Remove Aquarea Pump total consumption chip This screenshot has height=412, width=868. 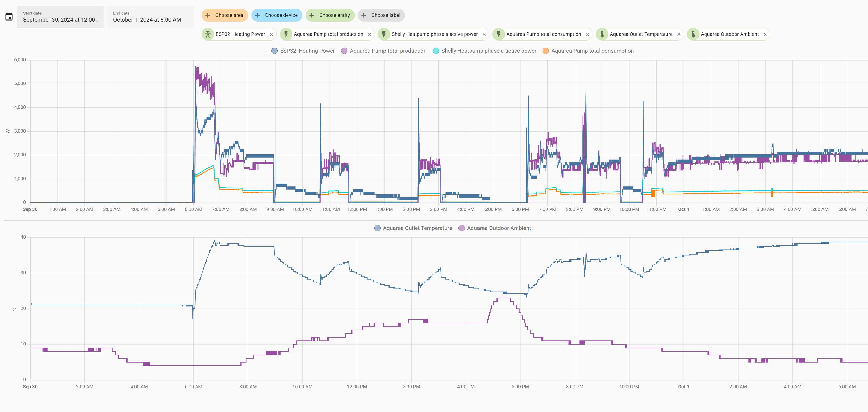click(587, 34)
